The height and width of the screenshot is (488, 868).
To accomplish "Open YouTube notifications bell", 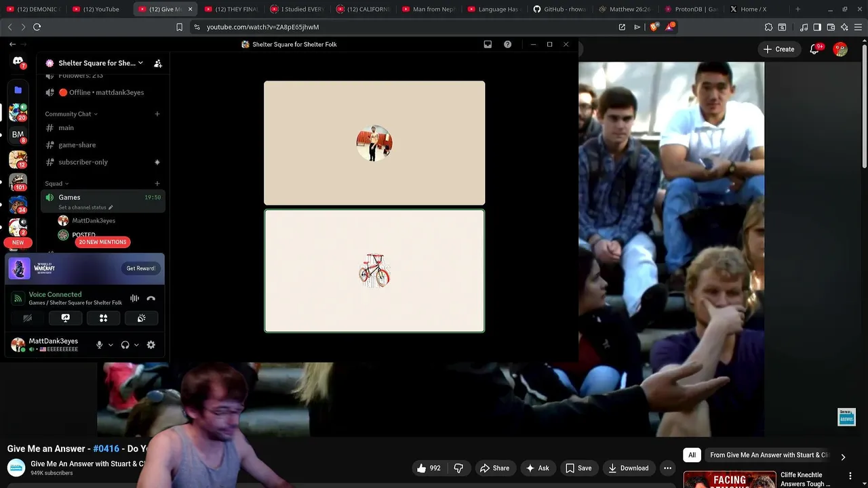I will click(x=814, y=49).
